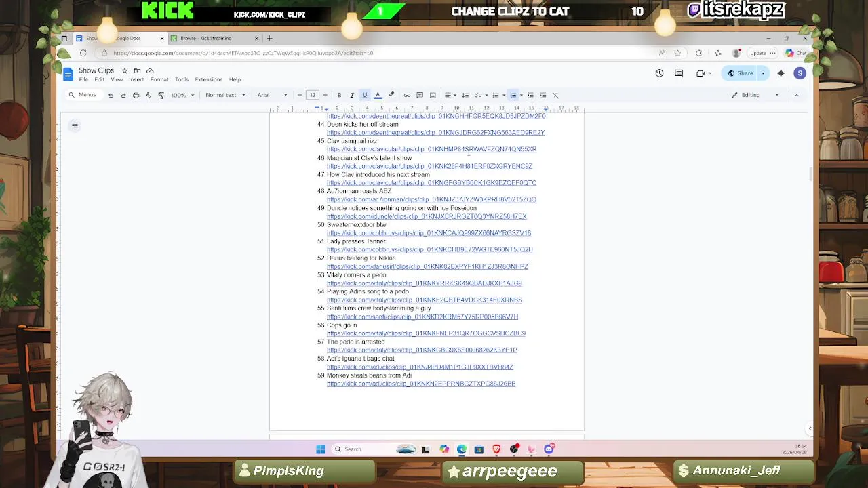Increase the indent
This screenshot has width=868, height=488.
click(x=542, y=95)
